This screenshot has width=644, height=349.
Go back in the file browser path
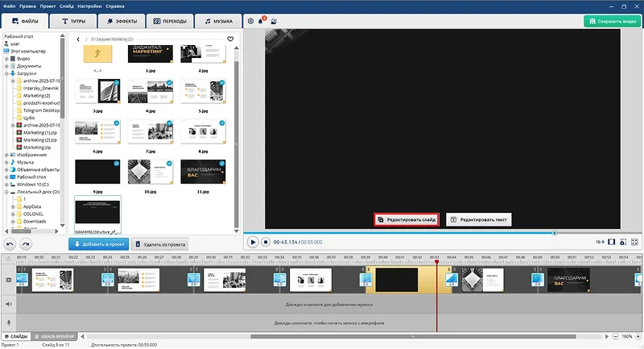(78, 39)
